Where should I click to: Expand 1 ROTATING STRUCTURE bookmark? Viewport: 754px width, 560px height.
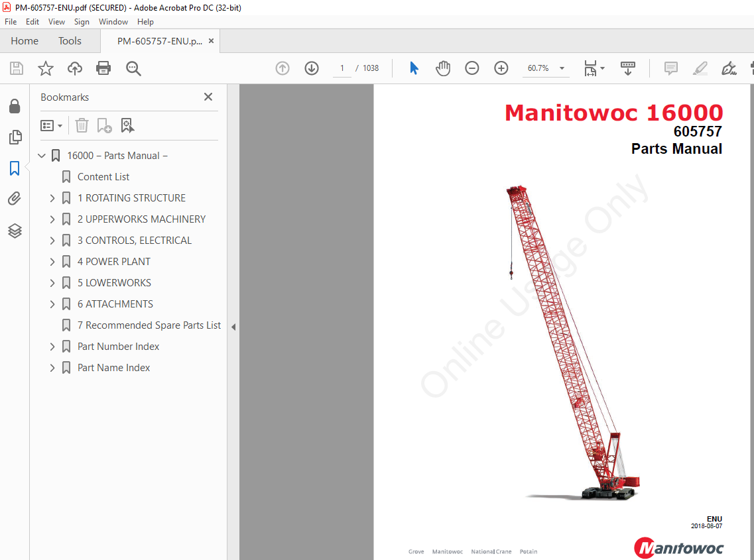[52, 198]
